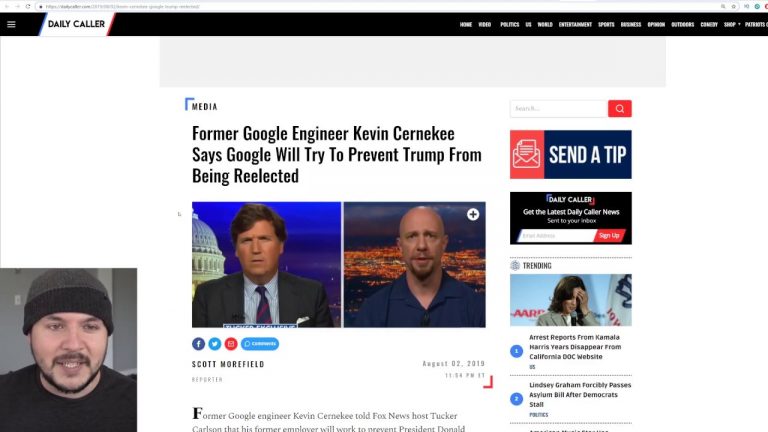This screenshot has width=768, height=432.
Task: Bookmark page with star icon
Action: pyautogui.click(x=733, y=6)
